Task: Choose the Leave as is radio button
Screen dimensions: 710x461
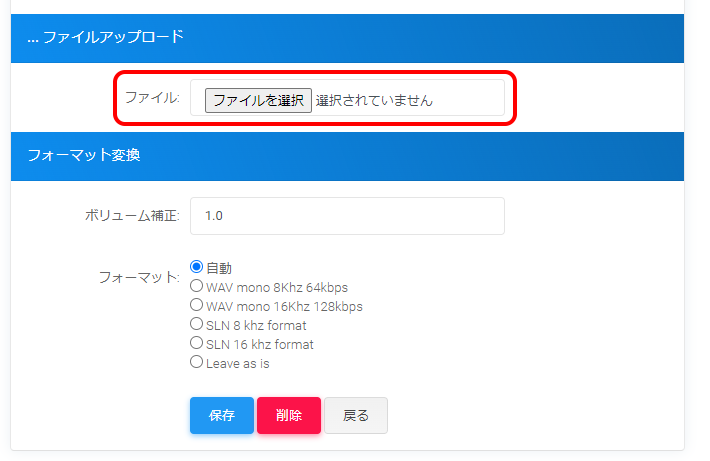Action: click(x=197, y=362)
